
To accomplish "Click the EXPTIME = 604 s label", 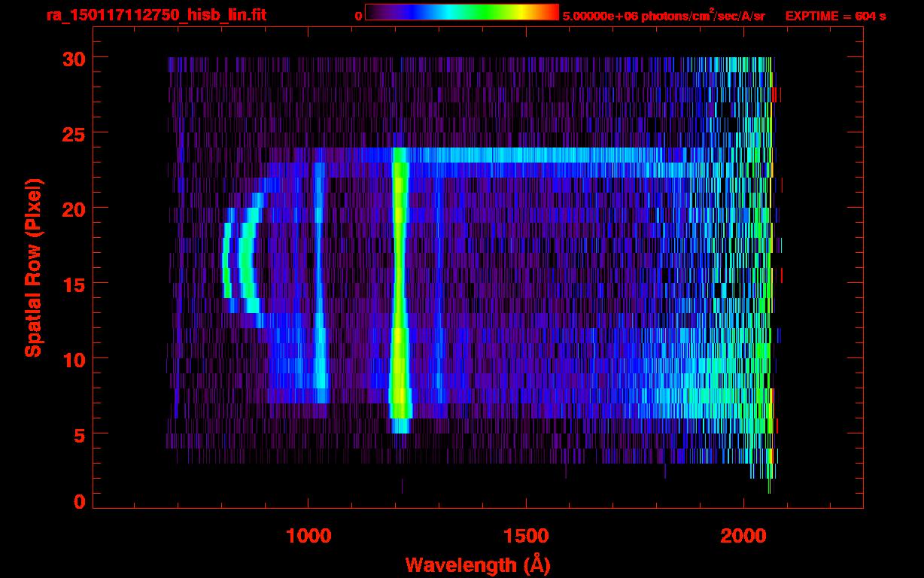I will point(835,16).
